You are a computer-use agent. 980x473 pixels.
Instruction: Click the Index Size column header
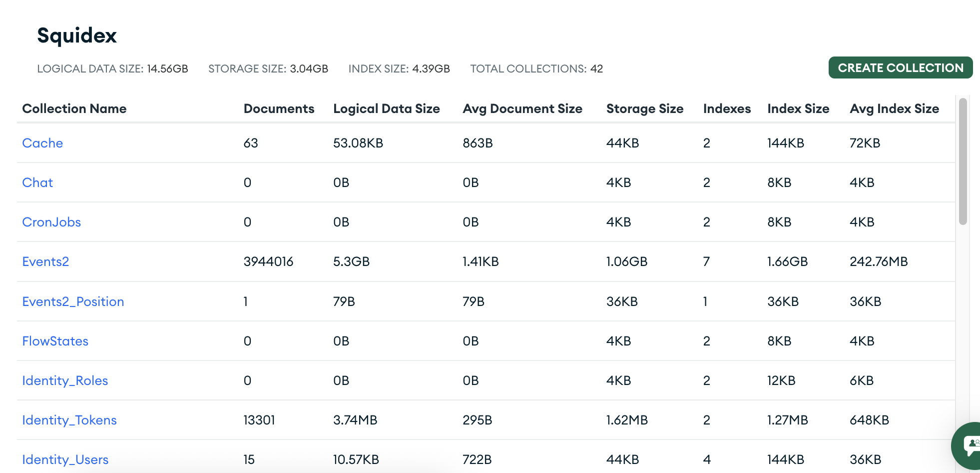click(798, 108)
